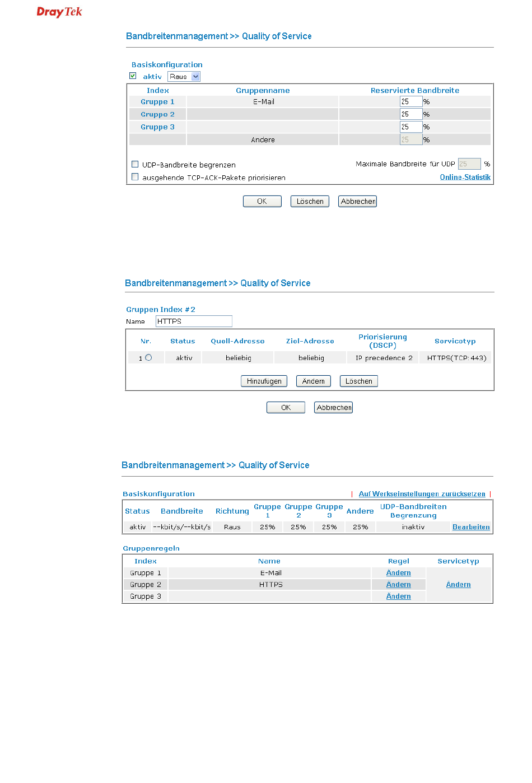Viewport: 532px width, 783px height.
Task: Click the DrayTek logo
Action: point(59,12)
